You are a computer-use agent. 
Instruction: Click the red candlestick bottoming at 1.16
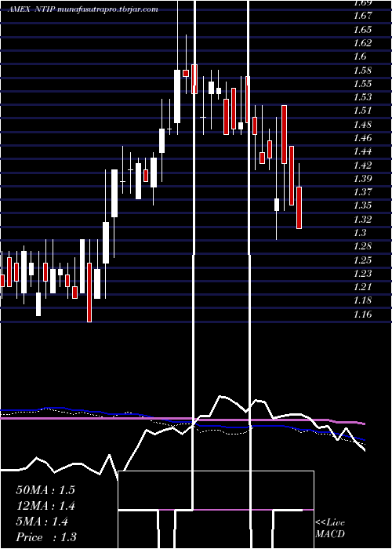click(x=89, y=293)
